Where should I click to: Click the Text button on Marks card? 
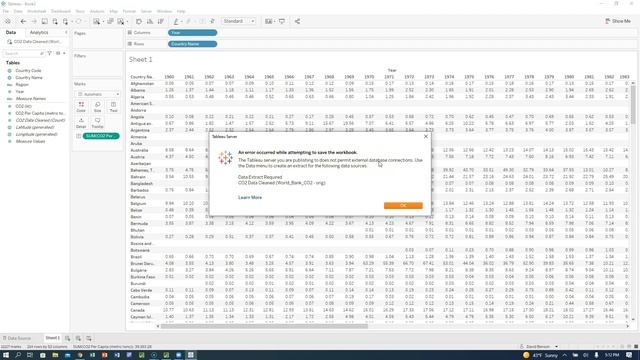click(113, 107)
